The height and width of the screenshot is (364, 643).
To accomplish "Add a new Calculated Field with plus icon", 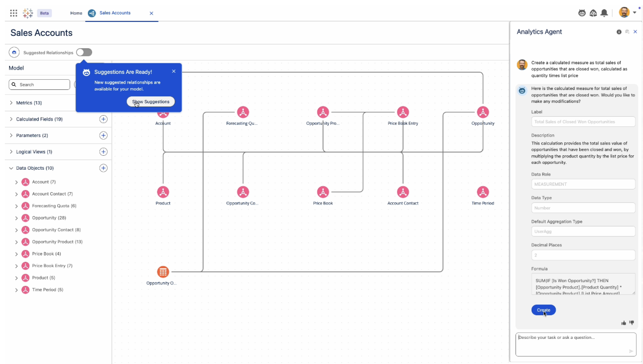I will coord(103,119).
